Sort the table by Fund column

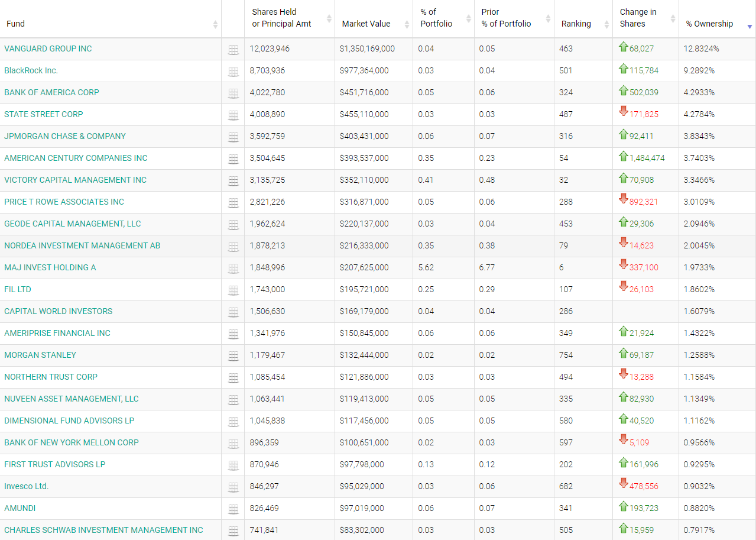tap(111, 19)
